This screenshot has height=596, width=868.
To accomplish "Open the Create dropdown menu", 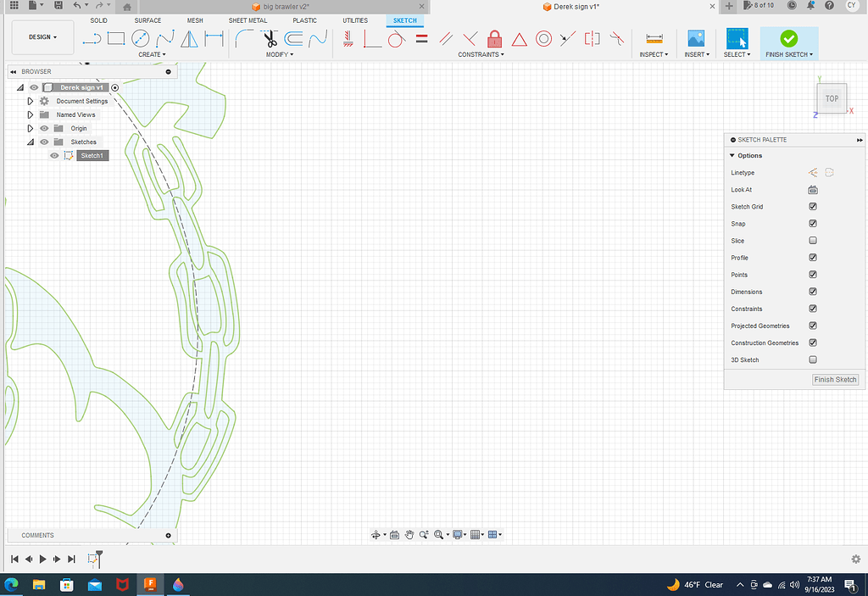I will 153,54.
